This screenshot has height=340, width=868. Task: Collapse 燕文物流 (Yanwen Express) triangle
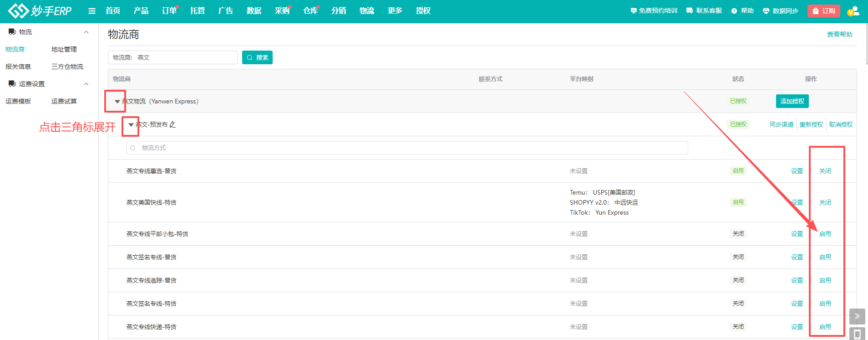pyautogui.click(x=117, y=102)
